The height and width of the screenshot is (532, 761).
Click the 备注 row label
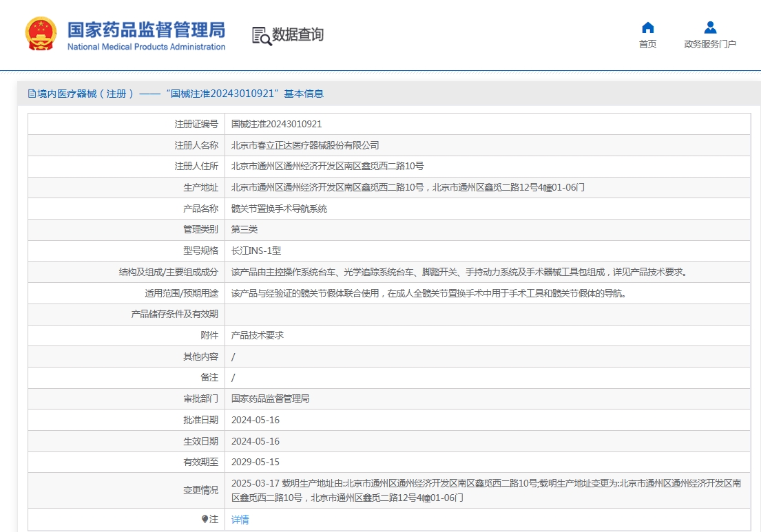209,378
